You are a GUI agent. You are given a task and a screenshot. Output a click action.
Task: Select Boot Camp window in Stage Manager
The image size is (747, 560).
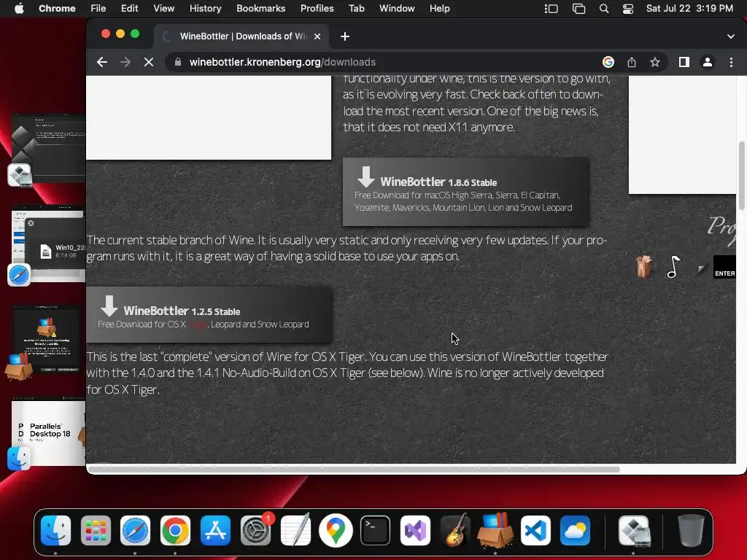49,148
